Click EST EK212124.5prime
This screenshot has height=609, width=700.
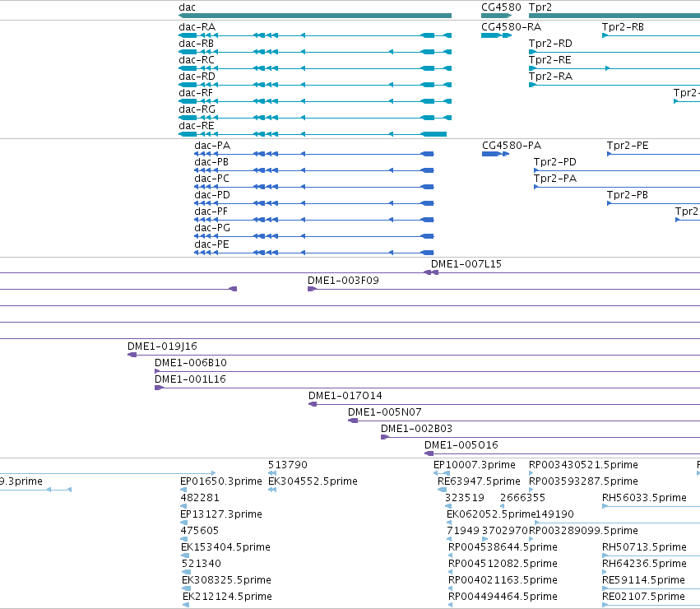[x=227, y=597]
